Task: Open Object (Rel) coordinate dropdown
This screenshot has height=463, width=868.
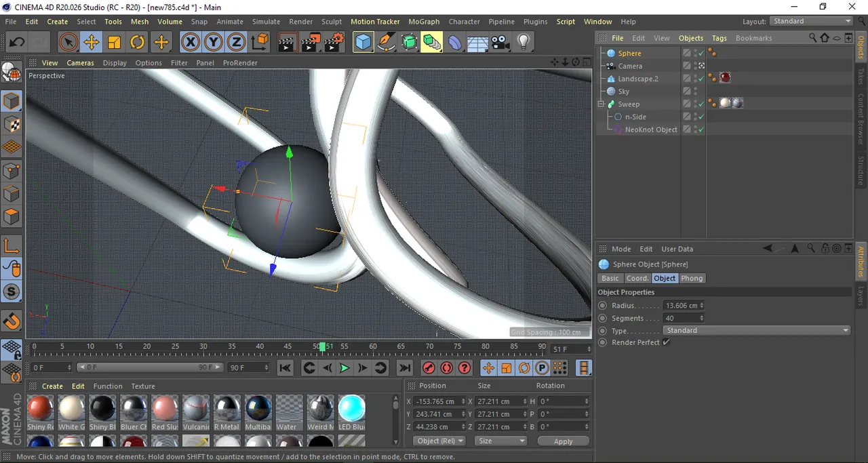Action: coord(439,441)
